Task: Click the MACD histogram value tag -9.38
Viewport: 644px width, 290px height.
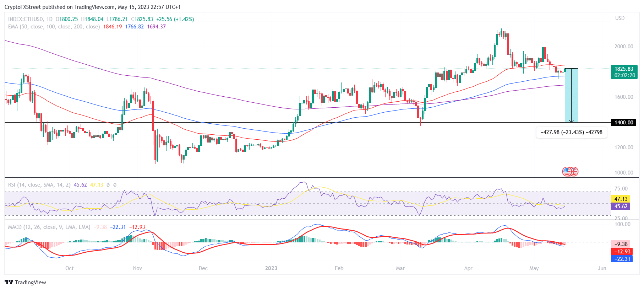Action: 621,244
